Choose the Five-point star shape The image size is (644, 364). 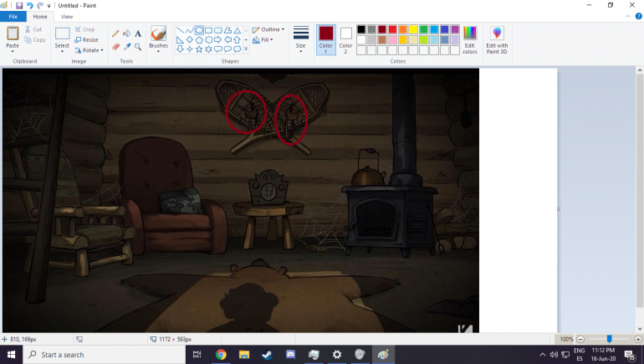199,49
